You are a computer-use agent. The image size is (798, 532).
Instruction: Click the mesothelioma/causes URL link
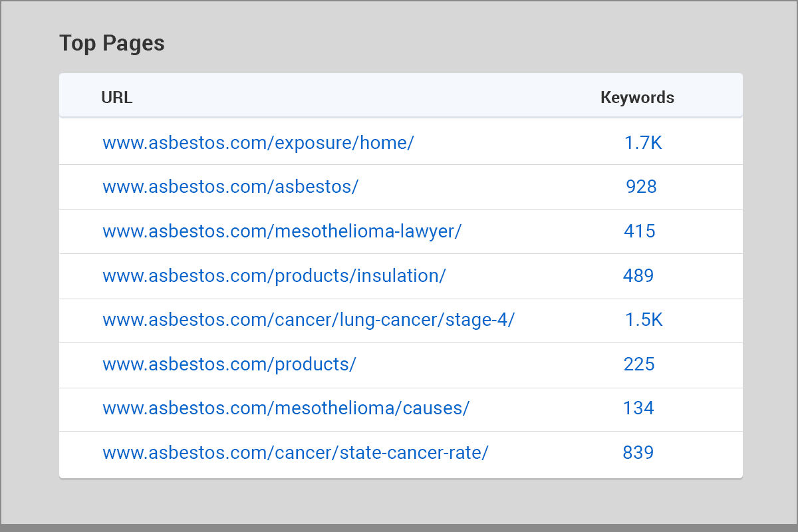tap(286, 408)
